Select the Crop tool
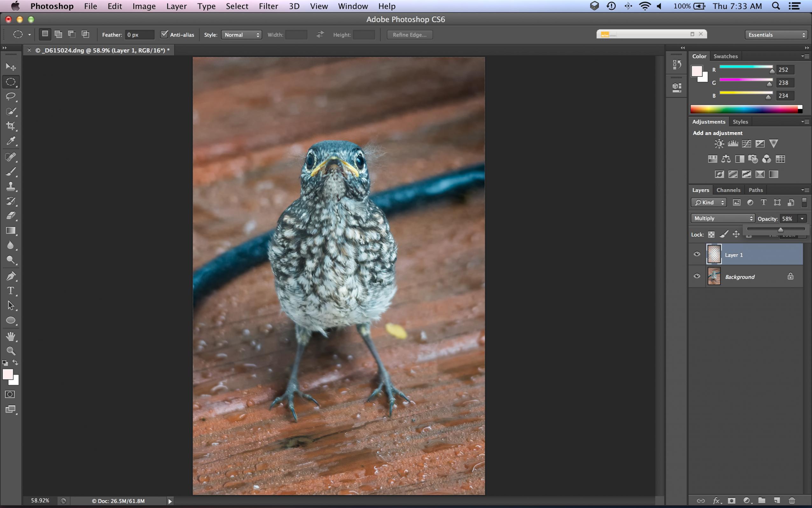 pyautogui.click(x=11, y=126)
